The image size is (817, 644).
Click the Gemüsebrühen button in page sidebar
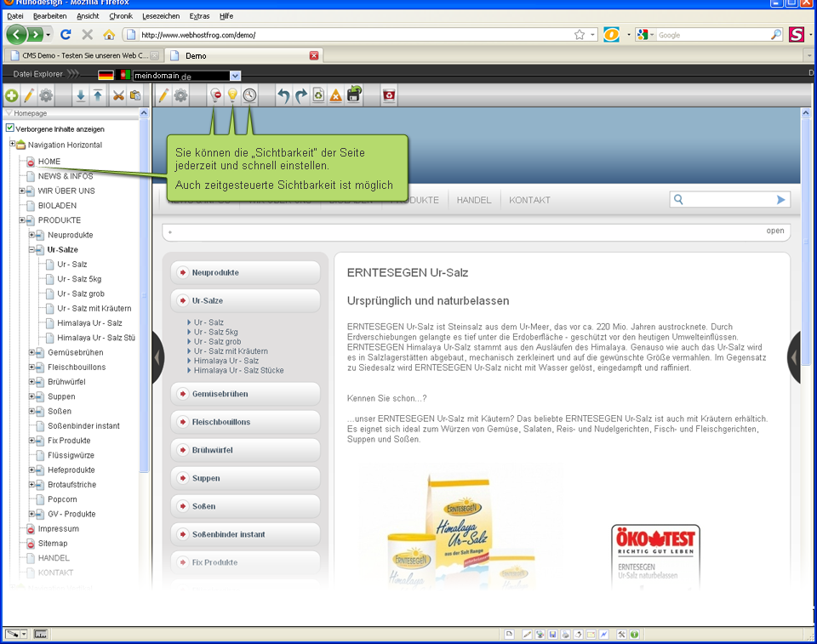[245, 394]
